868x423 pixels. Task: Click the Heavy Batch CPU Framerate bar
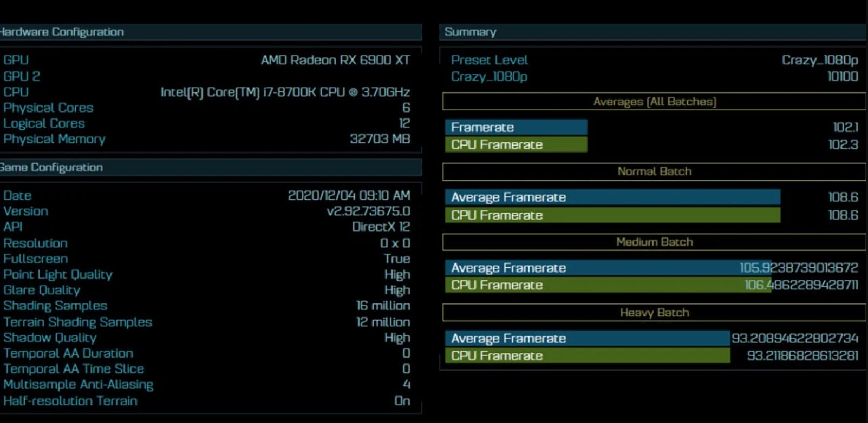587,356
